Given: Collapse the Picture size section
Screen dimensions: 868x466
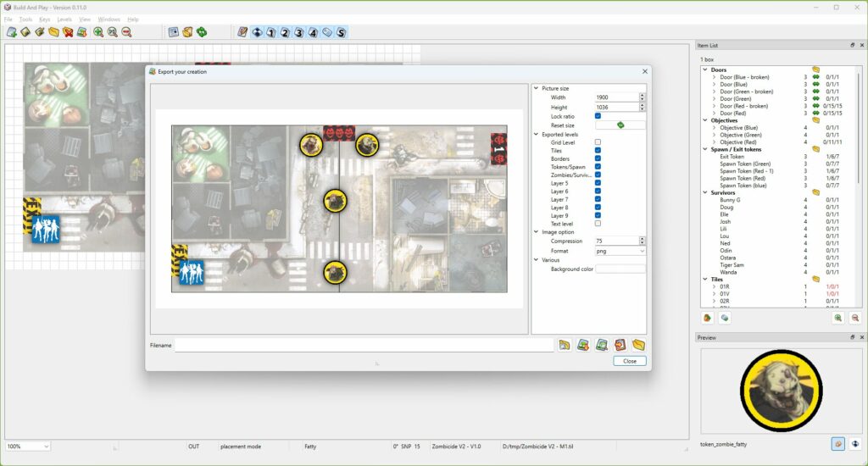Looking at the screenshot, I should [x=536, y=88].
